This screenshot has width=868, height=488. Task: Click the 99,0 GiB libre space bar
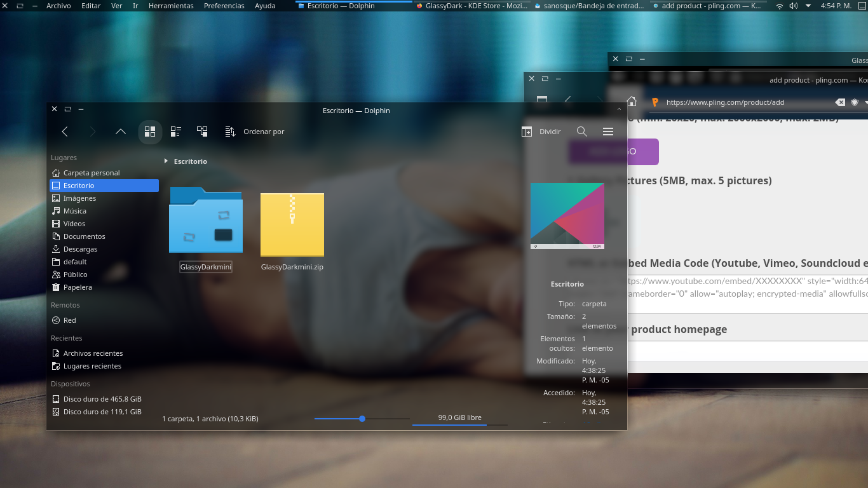[460, 419]
